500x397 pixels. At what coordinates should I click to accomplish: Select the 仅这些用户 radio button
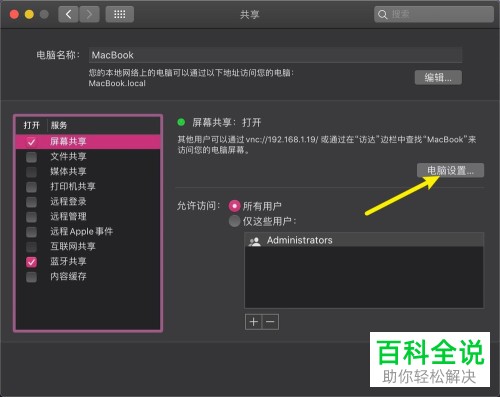(234, 221)
